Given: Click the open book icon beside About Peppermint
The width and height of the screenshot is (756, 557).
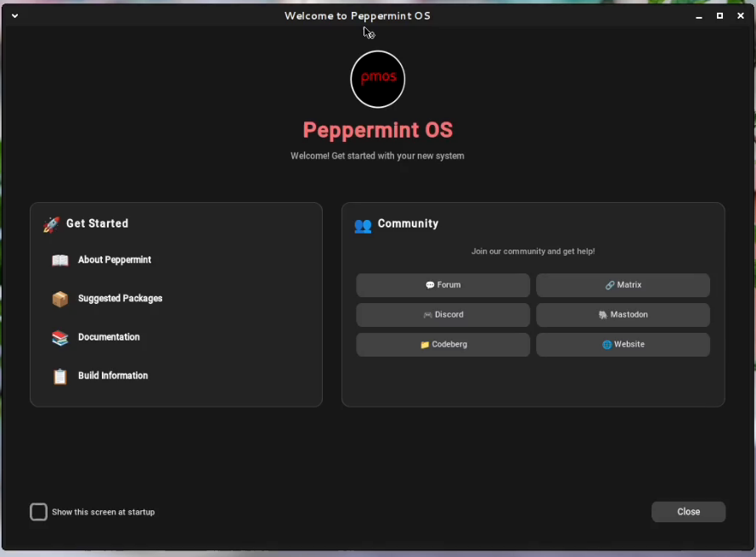Looking at the screenshot, I should tap(60, 261).
